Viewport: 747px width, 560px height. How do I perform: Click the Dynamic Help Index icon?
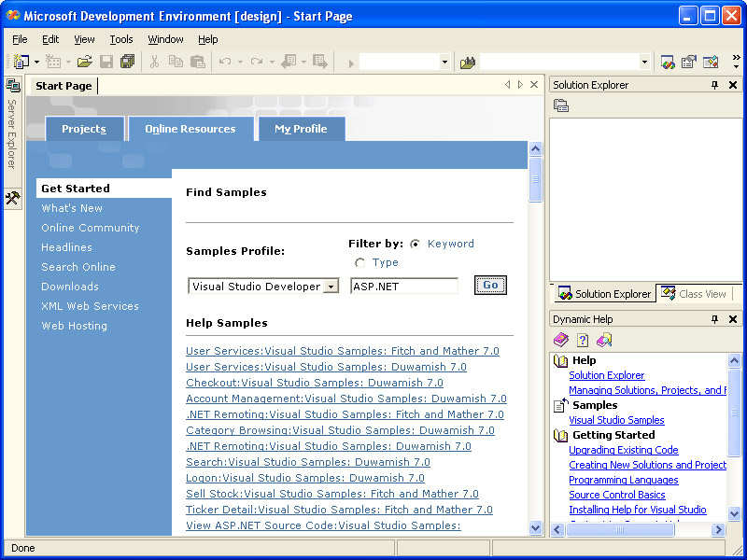pos(582,340)
